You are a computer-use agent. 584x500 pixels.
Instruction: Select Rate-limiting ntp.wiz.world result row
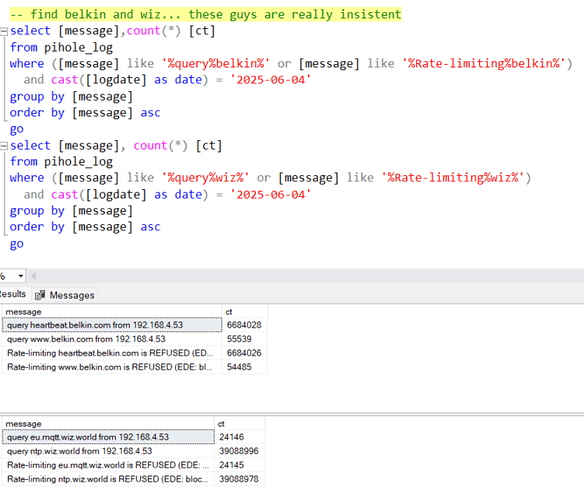pos(133,479)
